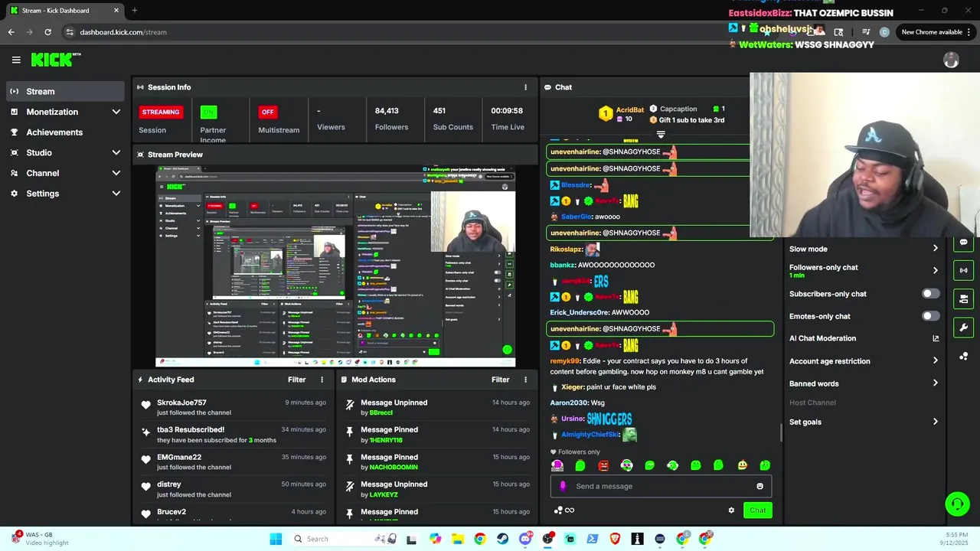The height and width of the screenshot is (551, 980).
Task: Open Steam from the taskbar
Action: click(x=502, y=539)
